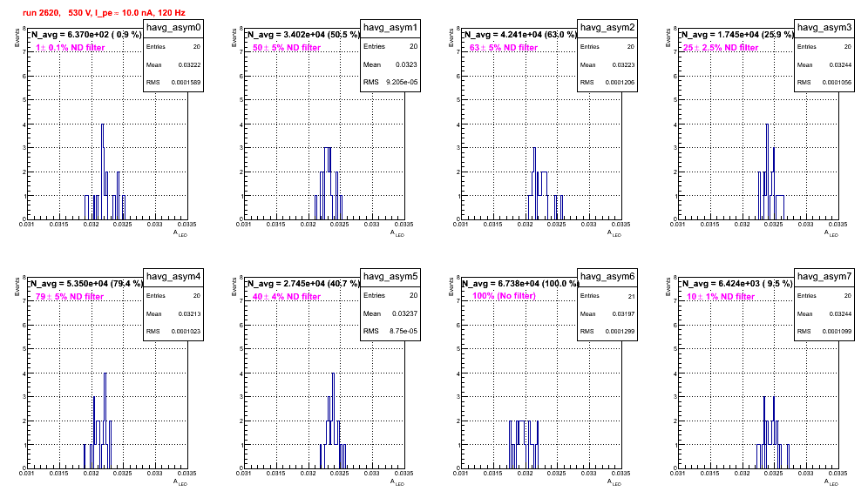Click the N_avg = 5.350e+04 label
The width and height of the screenshot is (868, 498).
click(x=86, y=283)
